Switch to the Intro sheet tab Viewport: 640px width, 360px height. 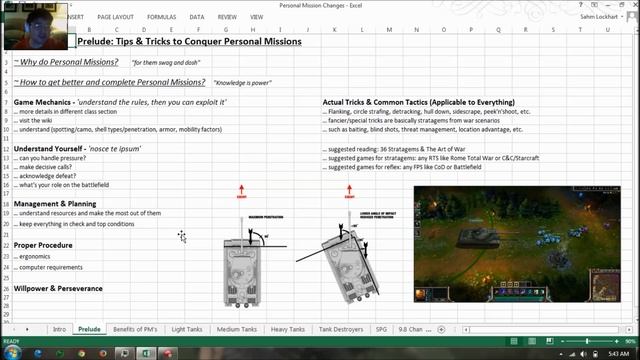(59, 329)
